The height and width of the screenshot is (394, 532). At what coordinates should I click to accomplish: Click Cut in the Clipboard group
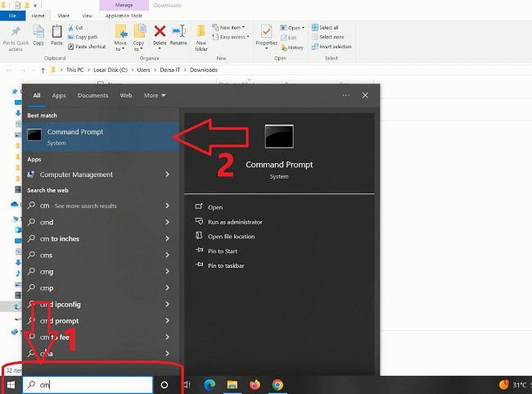tap(75, 28)
